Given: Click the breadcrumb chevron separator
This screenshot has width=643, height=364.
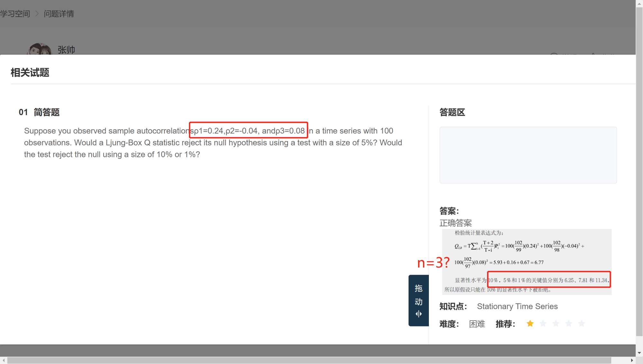Looking at the screenshot, I should (37, 14).
